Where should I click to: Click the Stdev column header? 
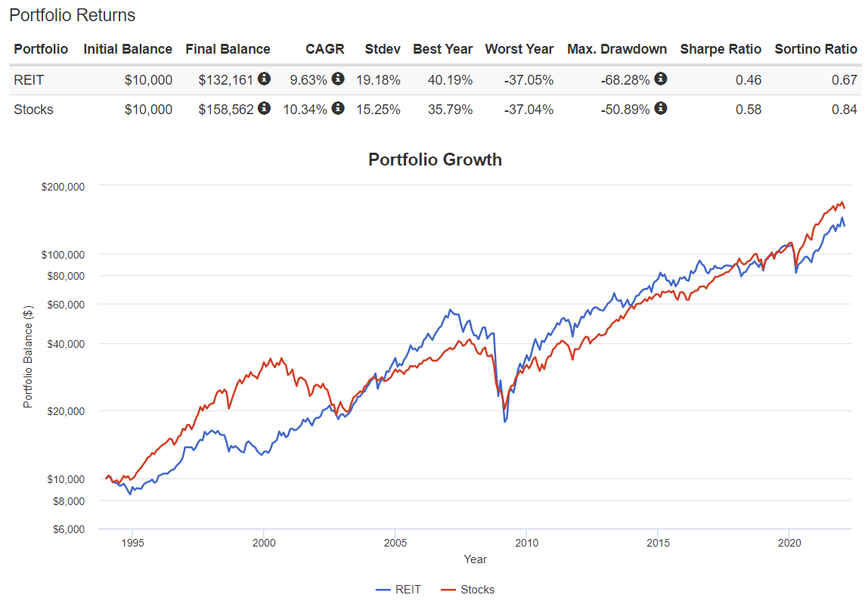[383, 49]
